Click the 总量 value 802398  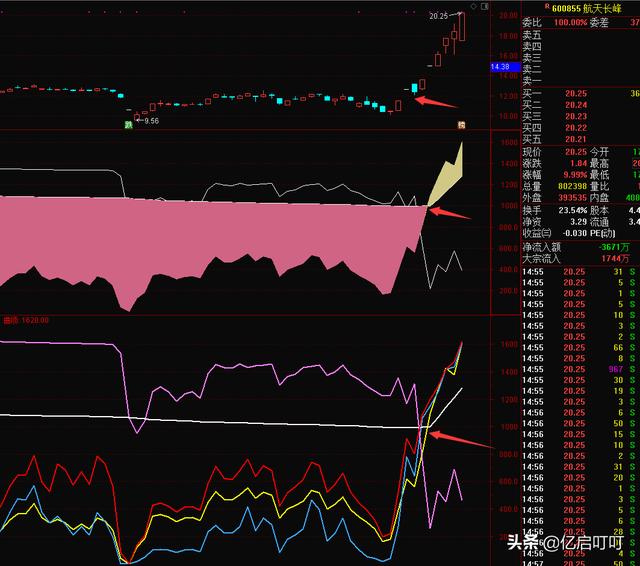tap(572, 186)
